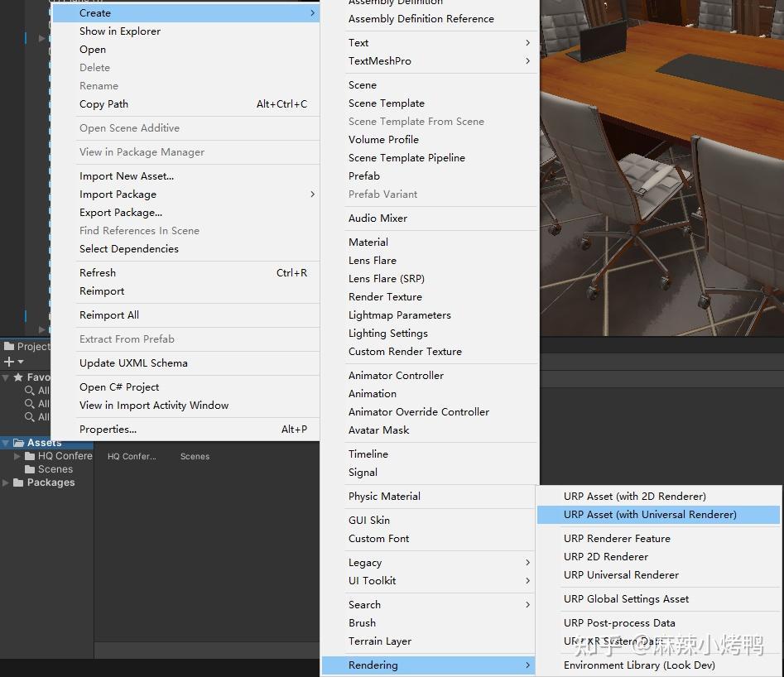The image size is (784, 677).
Task: Click Refresh in the context menu
Action: pyautogui.click(x=98, y=272)
